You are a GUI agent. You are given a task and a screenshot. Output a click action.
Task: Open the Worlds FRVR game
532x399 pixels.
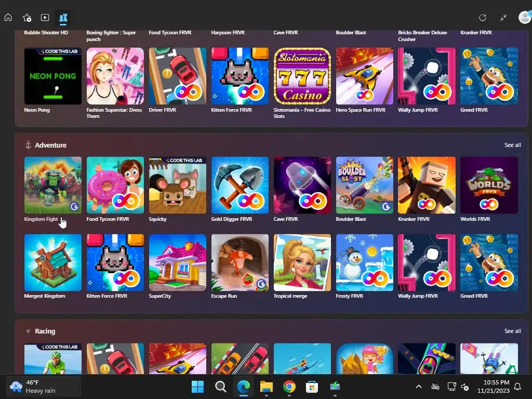click(x=489, y=185)
